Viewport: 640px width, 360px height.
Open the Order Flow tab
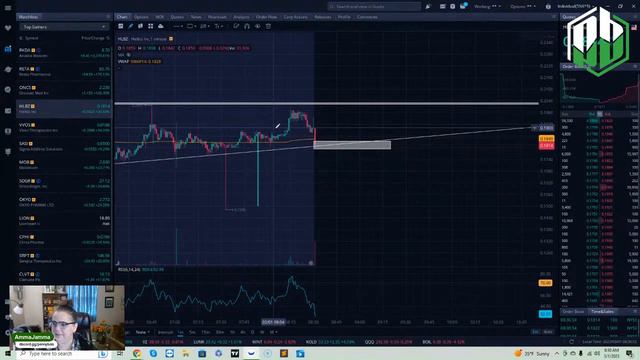[x=267, y=17]
